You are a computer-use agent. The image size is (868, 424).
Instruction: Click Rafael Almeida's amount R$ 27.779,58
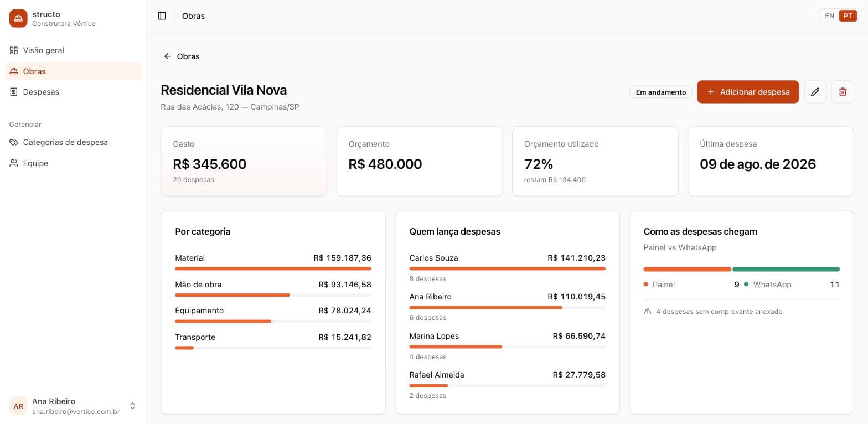pyautogui.click(x=579, y=375)
